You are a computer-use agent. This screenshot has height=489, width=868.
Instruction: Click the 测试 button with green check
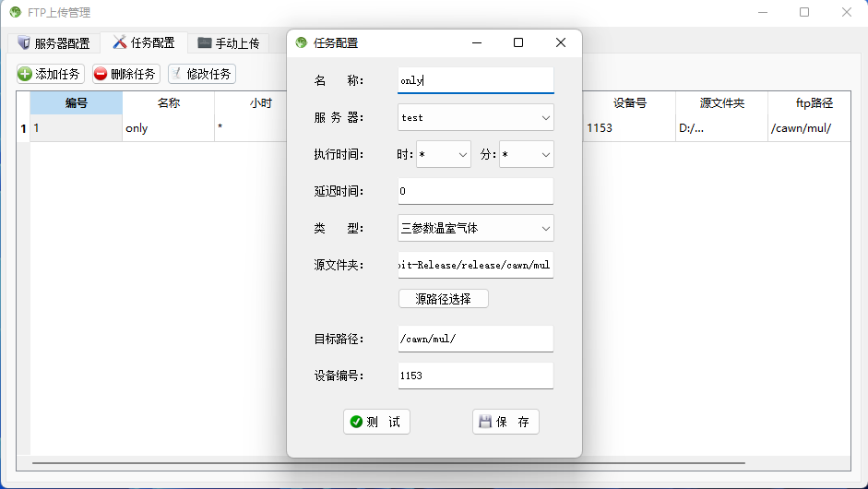coord(376,422)
